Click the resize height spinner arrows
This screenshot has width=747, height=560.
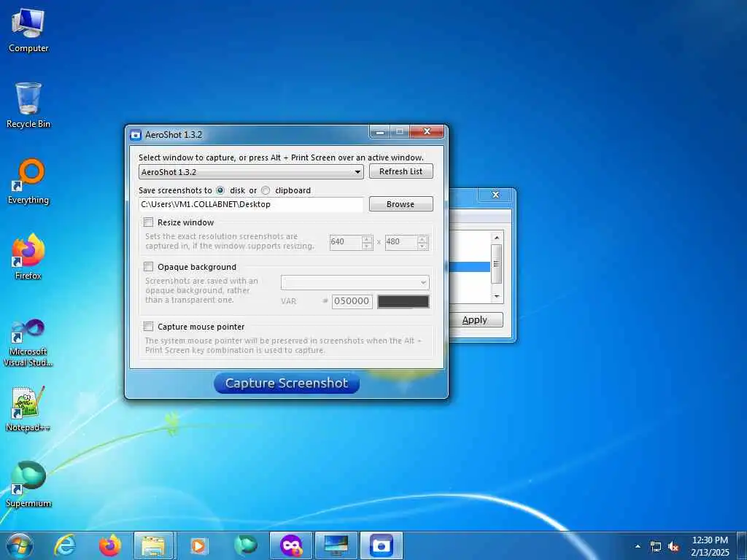tap(422, 242)
